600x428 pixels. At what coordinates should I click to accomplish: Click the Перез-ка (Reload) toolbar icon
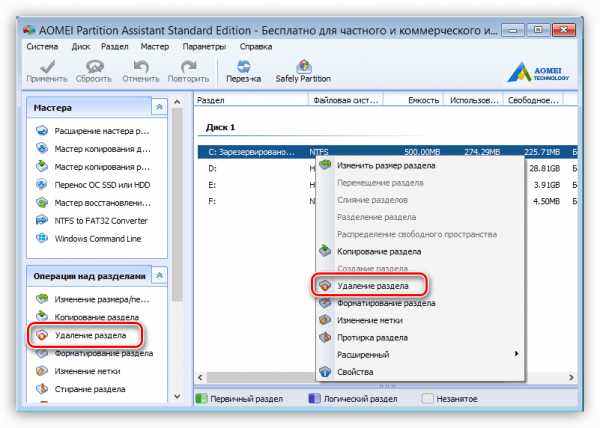point(244,67)
